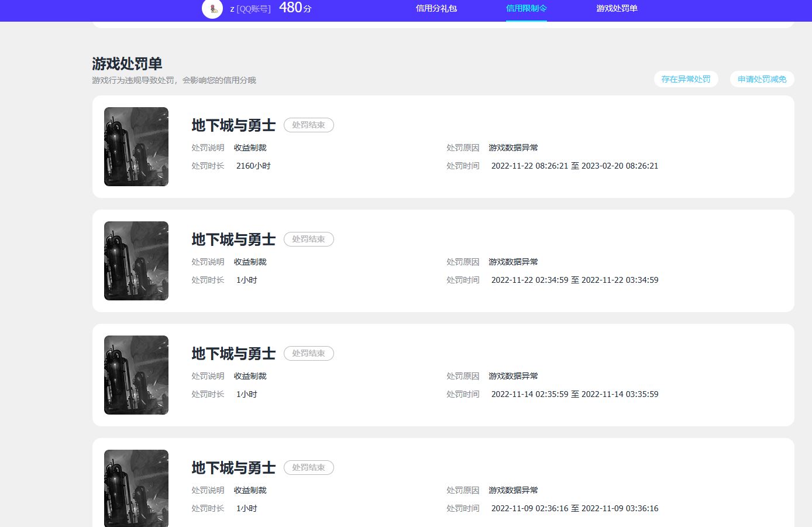Click 地下城与勇士 title of the 2160小时 penalty
The image size is (812, 527).
[233, 125]
